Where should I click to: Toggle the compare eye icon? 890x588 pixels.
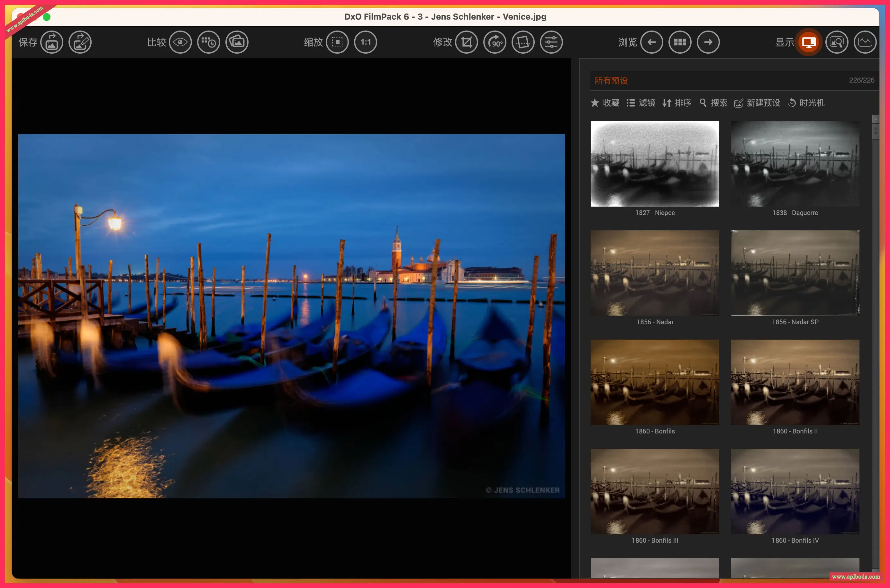coord(180,42)
